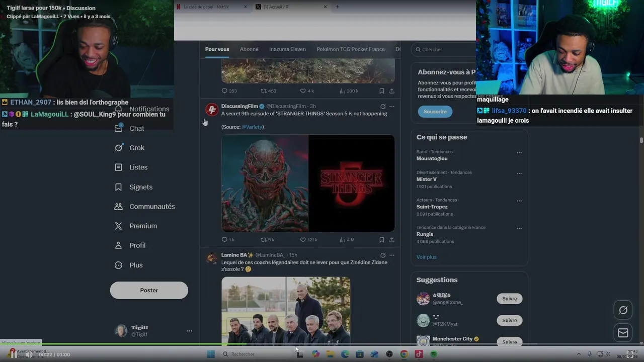Screen dimensions: 644x362
Task: Open Microsoft Edge from the taskbar
Action: 345,354
